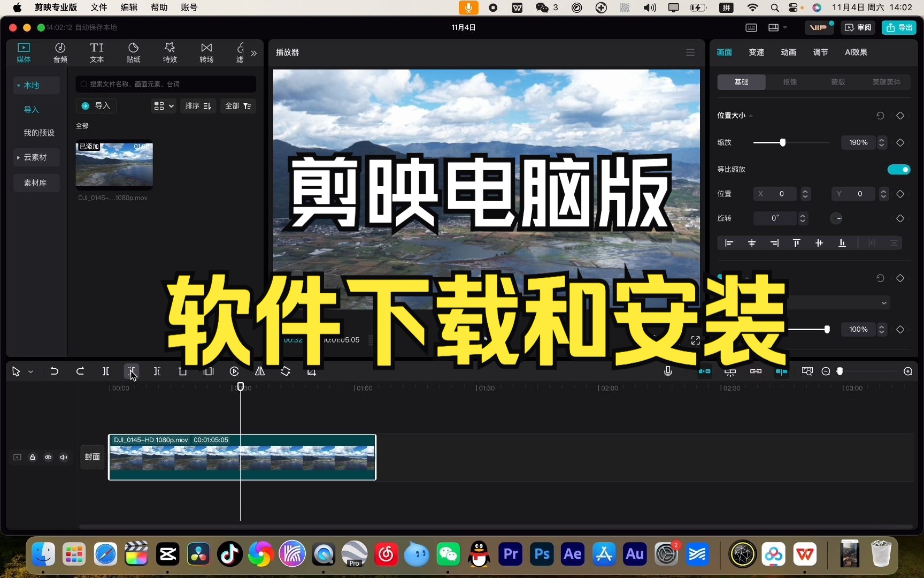This screenshot has width=924, height=578.
Task: Switch to the 动画 animation tab
Action: pos(788,52)
